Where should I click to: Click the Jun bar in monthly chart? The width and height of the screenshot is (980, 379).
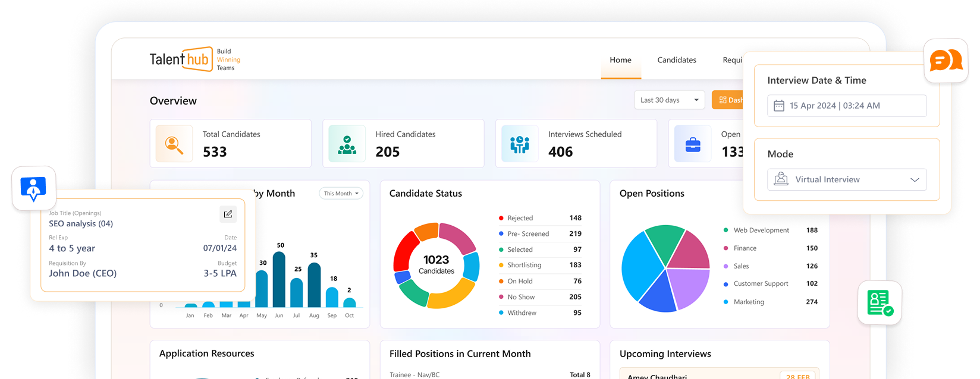[279, 279]
